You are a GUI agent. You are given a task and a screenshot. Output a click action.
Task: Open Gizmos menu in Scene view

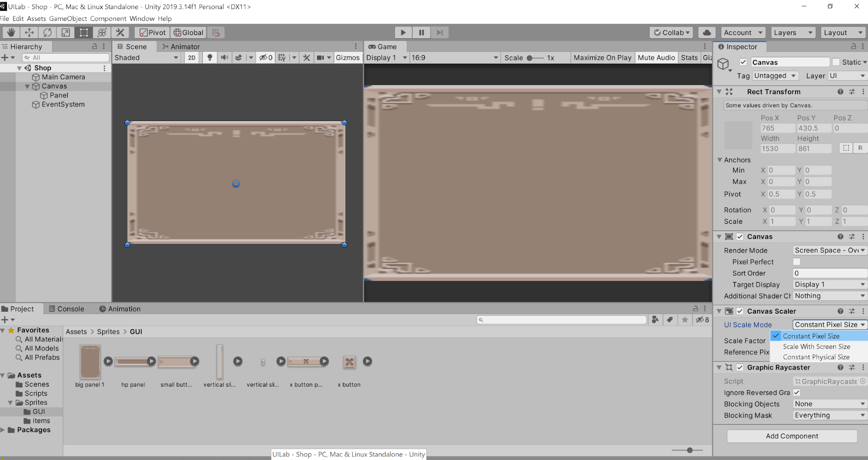click(x=347, y=57)
